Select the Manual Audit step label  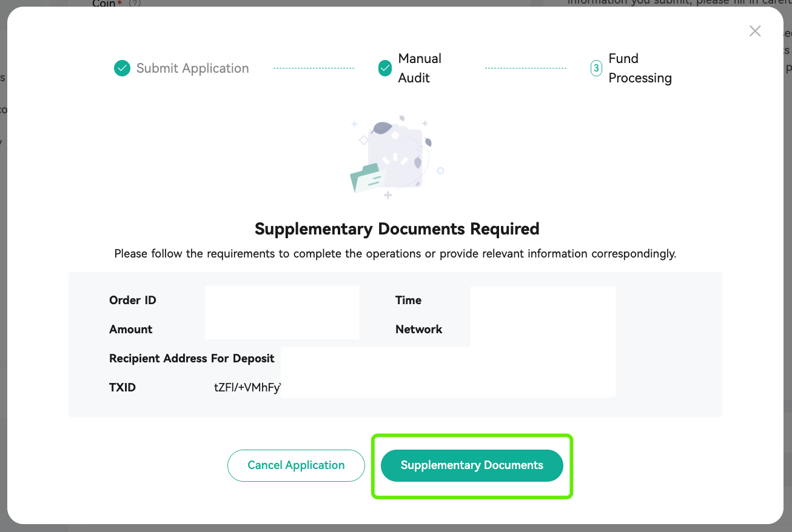click(420, 68)
